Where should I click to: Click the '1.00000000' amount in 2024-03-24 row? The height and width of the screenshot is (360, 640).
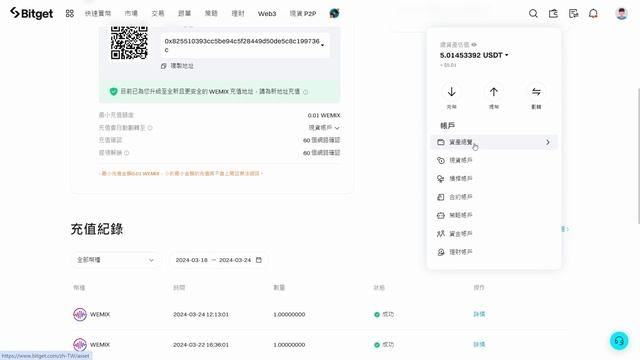tap(289, 314)
